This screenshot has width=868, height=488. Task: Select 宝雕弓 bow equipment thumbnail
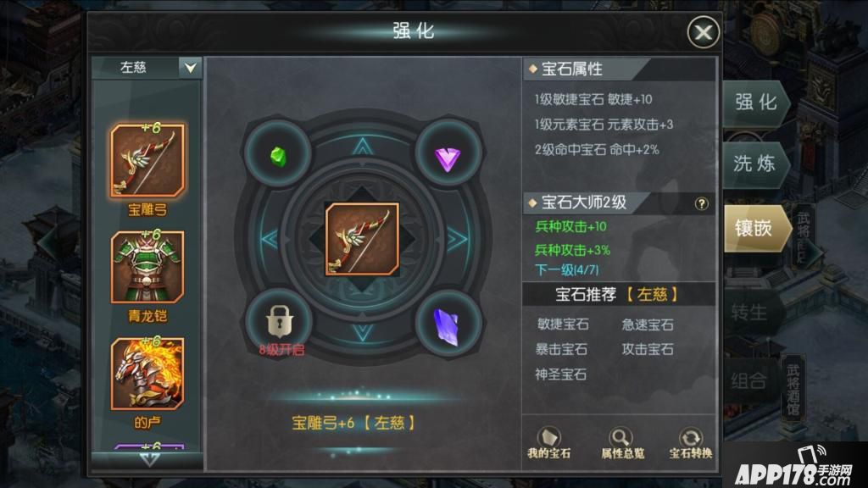147,160
